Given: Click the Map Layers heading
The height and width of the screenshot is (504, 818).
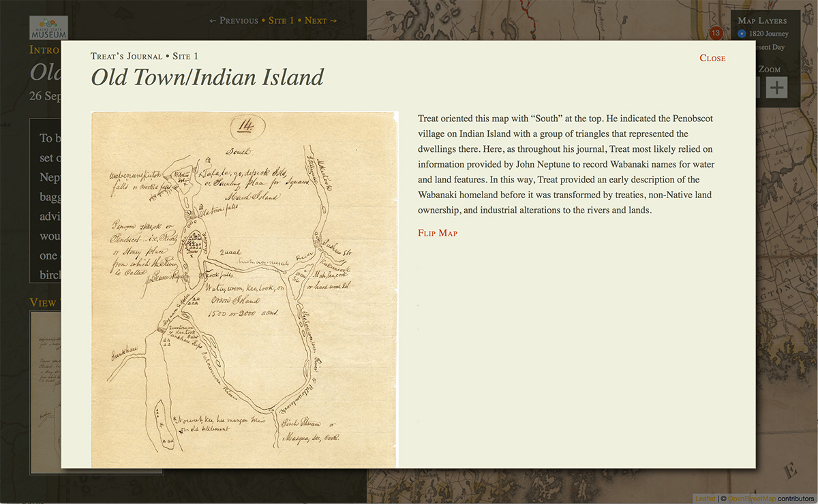Looking at the screenshot, I should click(x=762, y=20).
